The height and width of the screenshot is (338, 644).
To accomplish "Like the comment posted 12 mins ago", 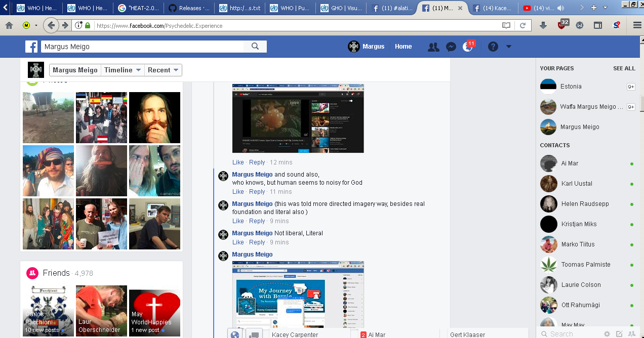I will click(x=238, y=162).
